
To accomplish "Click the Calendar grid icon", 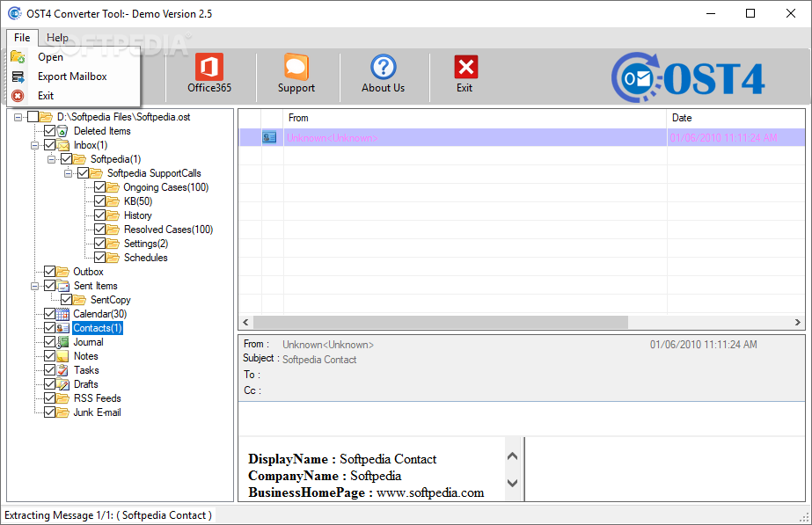I will pos(62,314).
